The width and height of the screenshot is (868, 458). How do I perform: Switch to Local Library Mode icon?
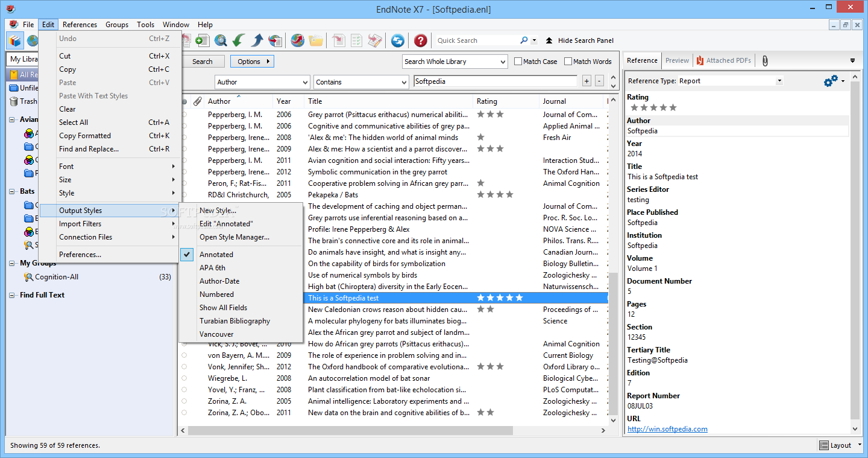(15, 40)
